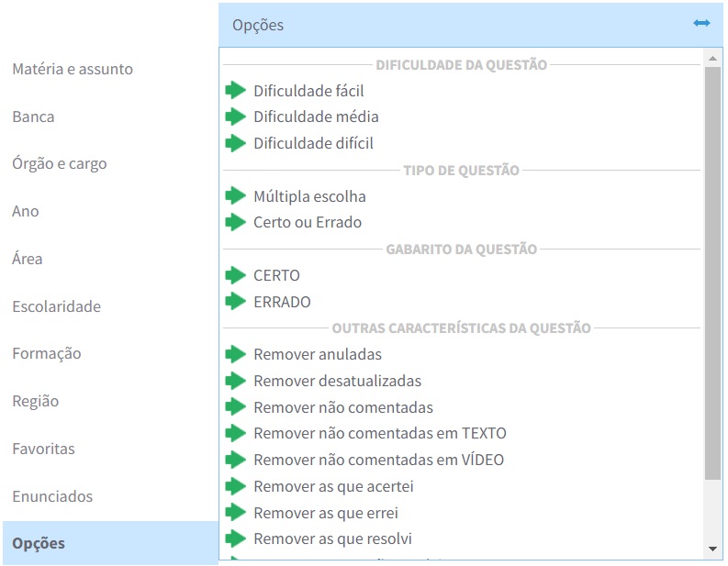The width and height of the screenshot is (728, 566).
Task: Select the Certo ou Errado question type
Action: [x=308, y=222]
